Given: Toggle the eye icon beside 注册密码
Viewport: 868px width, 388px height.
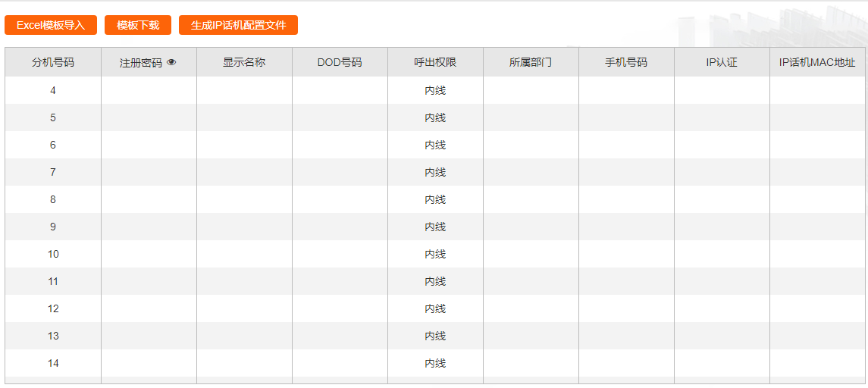Looking at the screenshot, I should [x=171, y=63].
